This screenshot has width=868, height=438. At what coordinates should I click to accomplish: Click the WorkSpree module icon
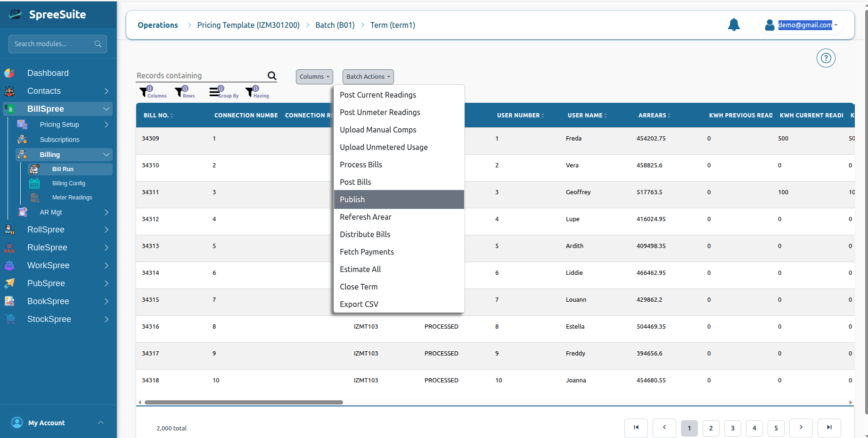click(x=9, y=265)
